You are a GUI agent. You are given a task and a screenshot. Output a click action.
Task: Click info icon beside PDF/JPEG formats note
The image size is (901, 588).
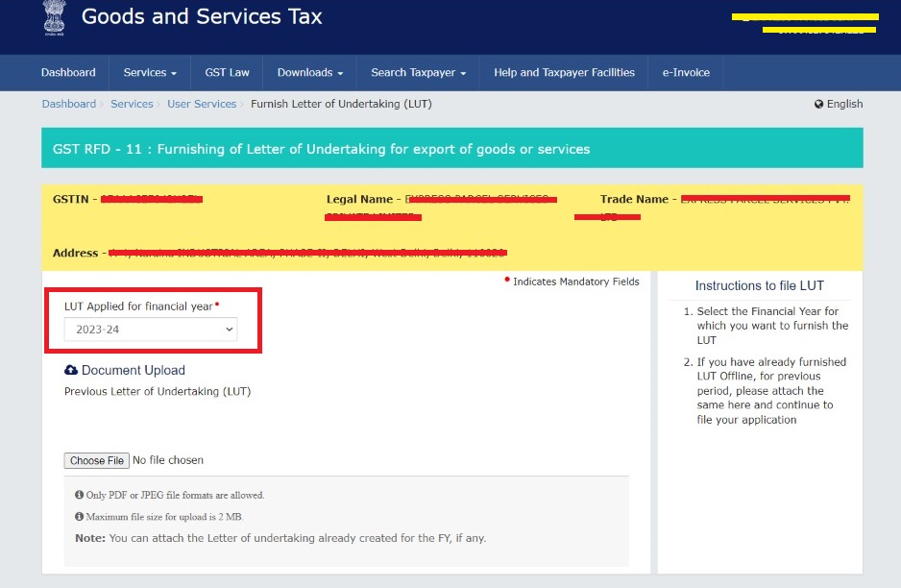[x=79, y=494]
